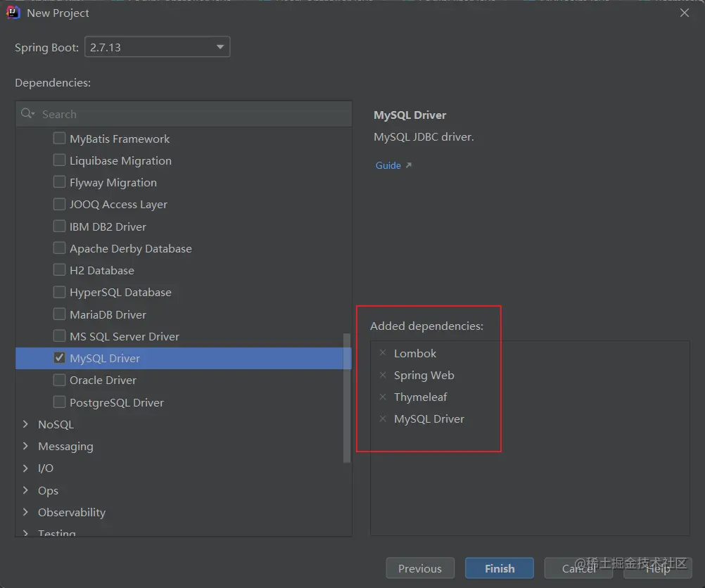
Task: Select the Lombok entry in added dependencies
Action: 415,353
